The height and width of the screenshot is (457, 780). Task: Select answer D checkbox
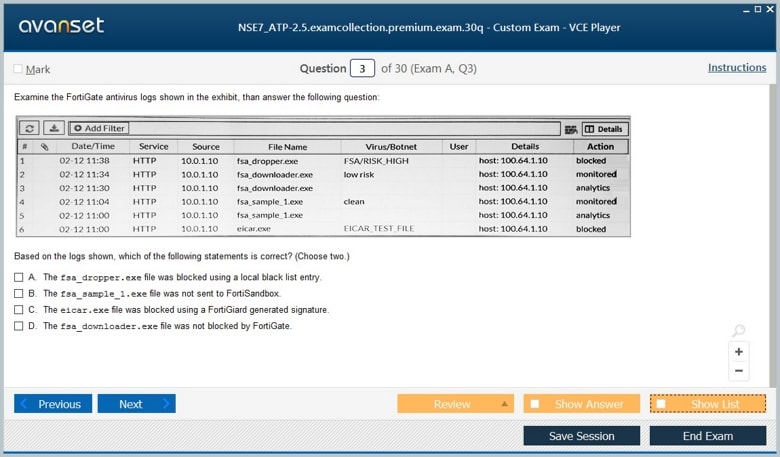(x=18, y=326)
